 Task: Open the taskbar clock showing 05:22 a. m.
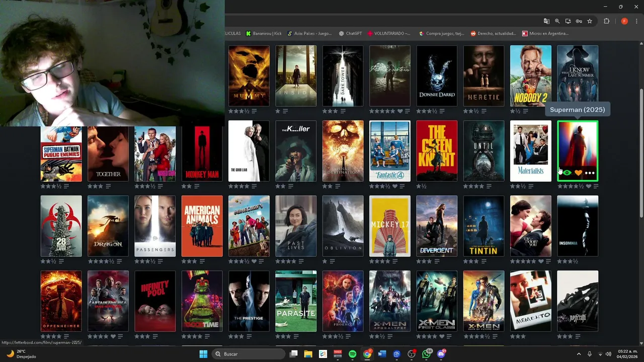tap(627, 354)
